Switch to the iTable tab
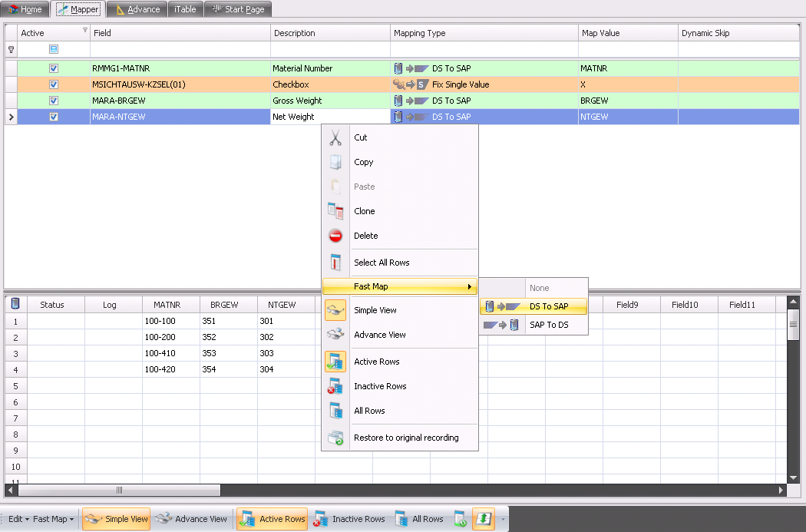The width and height of the screenshot is (806, 532). point(185,9)
